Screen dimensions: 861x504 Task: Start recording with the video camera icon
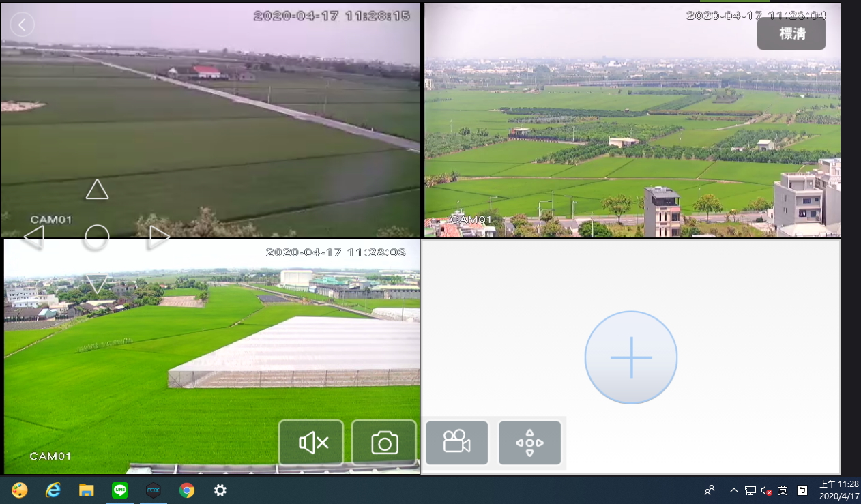456,443
